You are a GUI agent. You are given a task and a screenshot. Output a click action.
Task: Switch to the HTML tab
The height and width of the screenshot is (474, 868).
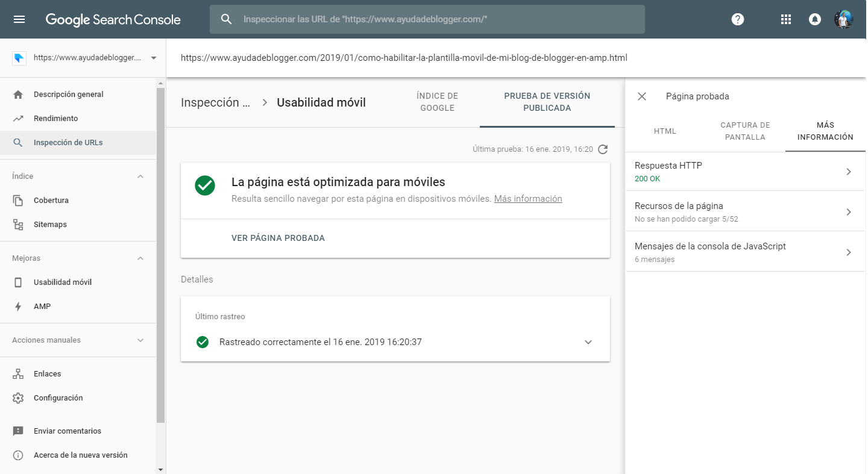pyautogui.click(x=665, y=131)
